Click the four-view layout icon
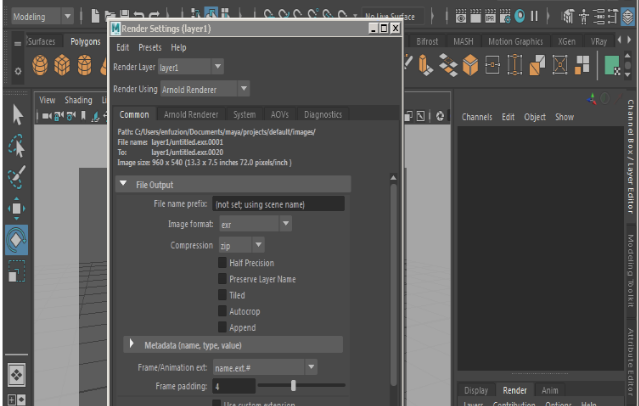 point(16,375)
